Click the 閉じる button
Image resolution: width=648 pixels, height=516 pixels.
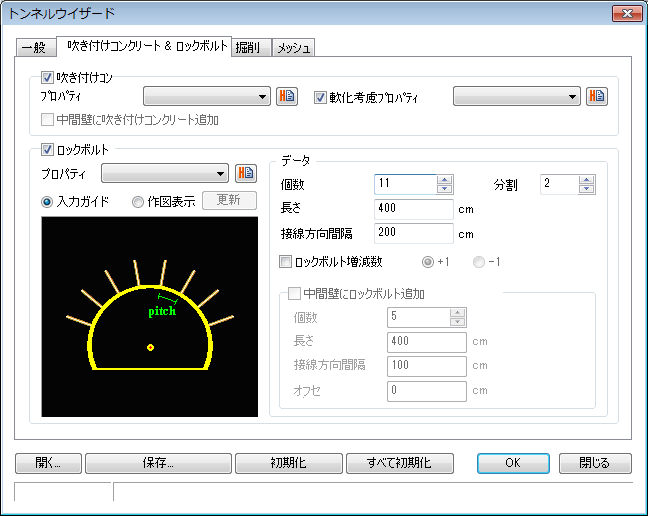click(595, 463)
